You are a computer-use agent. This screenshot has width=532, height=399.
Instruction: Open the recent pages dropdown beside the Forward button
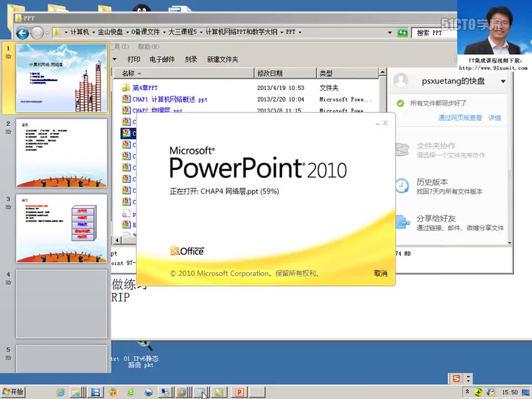47,33
